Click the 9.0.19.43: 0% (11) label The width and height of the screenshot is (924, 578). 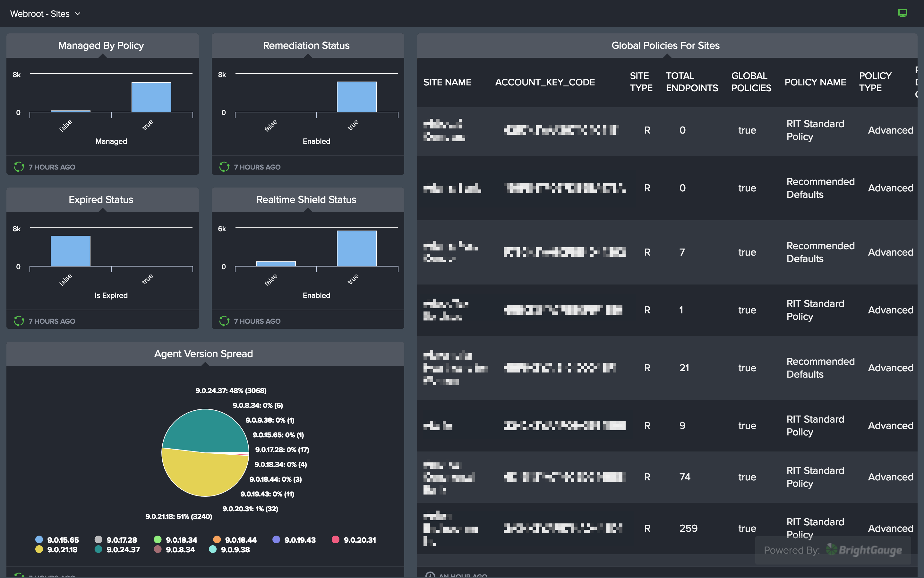tap(267, 494)
